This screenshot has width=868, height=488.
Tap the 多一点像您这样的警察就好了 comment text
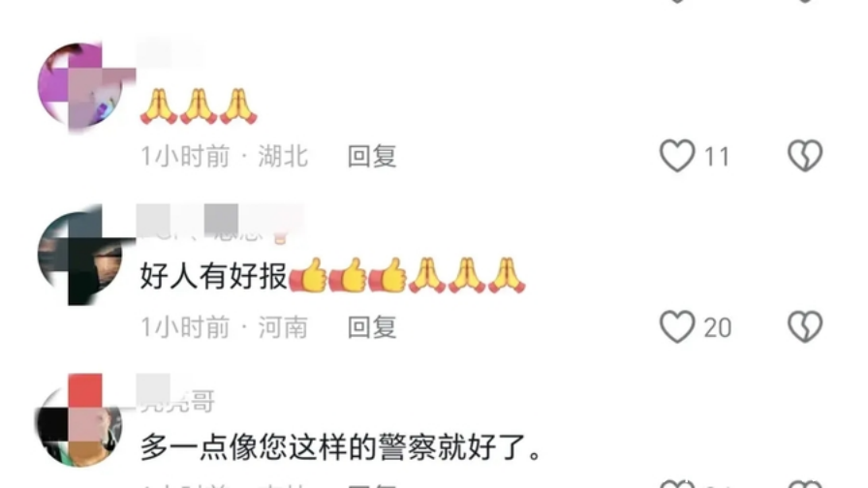[x=342, y=447]
